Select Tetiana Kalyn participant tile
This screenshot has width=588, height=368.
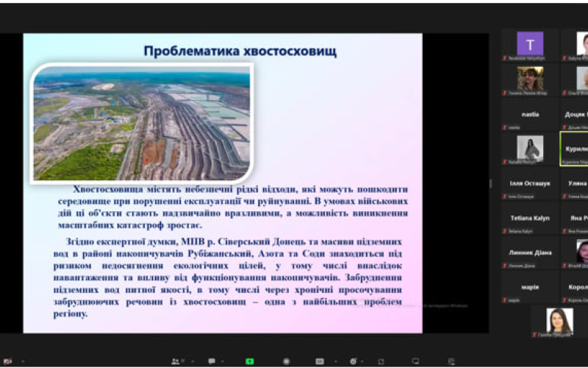[530, 218]
